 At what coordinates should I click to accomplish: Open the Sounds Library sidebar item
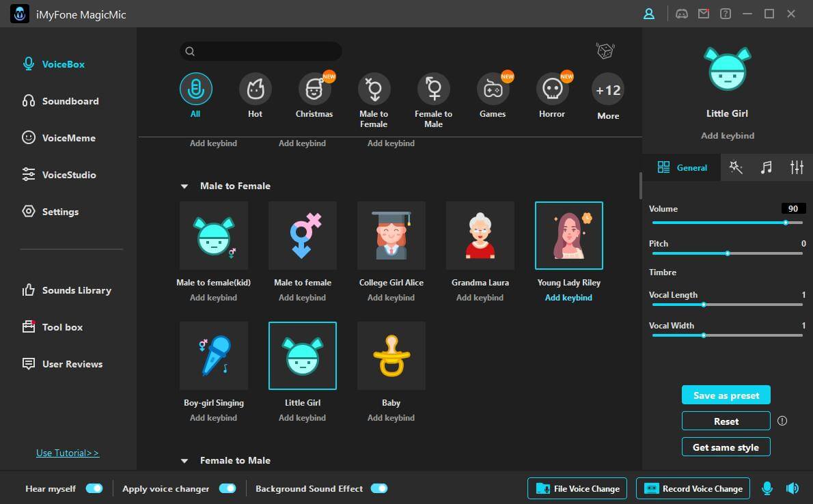(66, 290)
